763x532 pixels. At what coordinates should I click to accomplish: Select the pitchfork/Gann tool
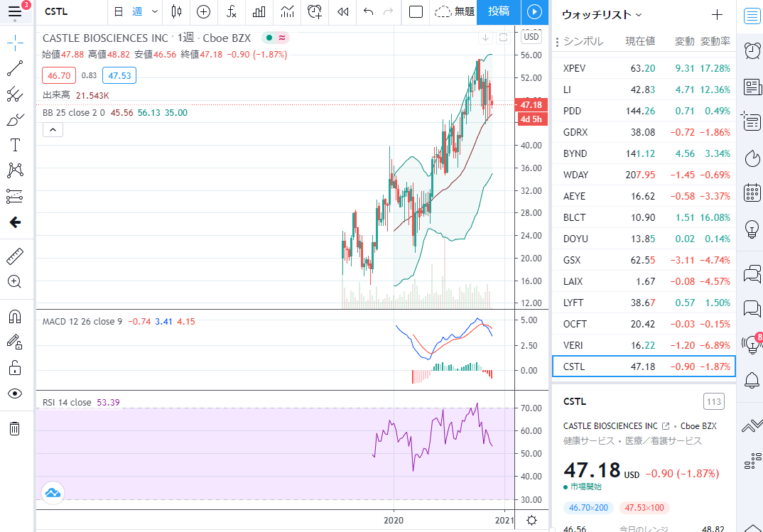tap(15, 94)
